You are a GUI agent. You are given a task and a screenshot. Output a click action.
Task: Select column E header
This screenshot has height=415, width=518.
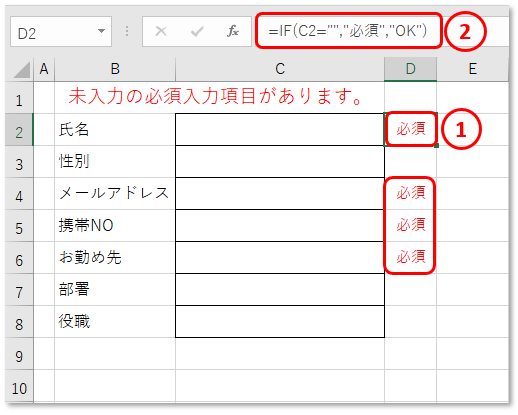coord(472,69)
